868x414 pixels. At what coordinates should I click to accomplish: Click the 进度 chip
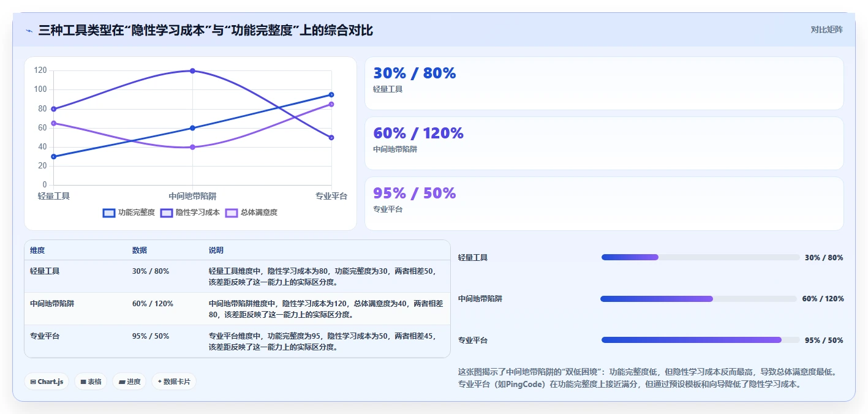pos(129,382)
